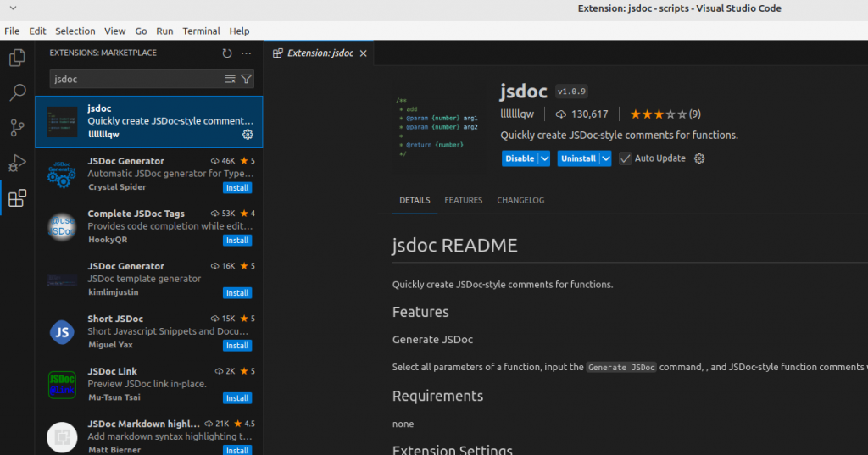Click the three-star rating for jsdoc
Image resolution: width=868 pixels, height=455 pixels.
(657, 114)
